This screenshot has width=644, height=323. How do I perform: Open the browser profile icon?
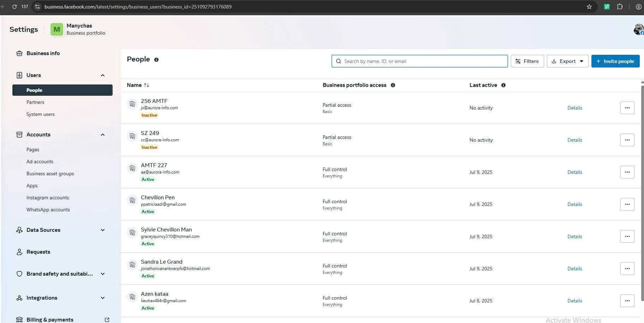pos(638,7)
